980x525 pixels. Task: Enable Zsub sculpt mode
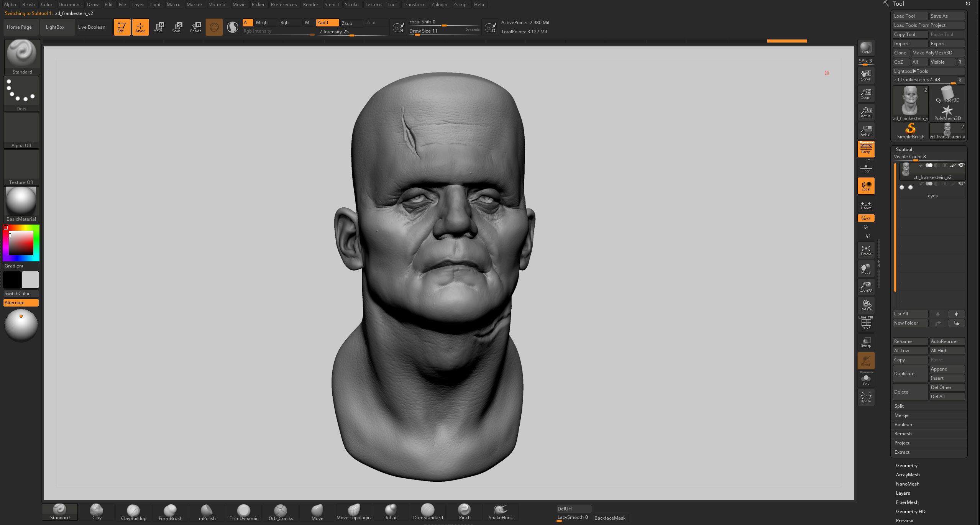(351, 23)
